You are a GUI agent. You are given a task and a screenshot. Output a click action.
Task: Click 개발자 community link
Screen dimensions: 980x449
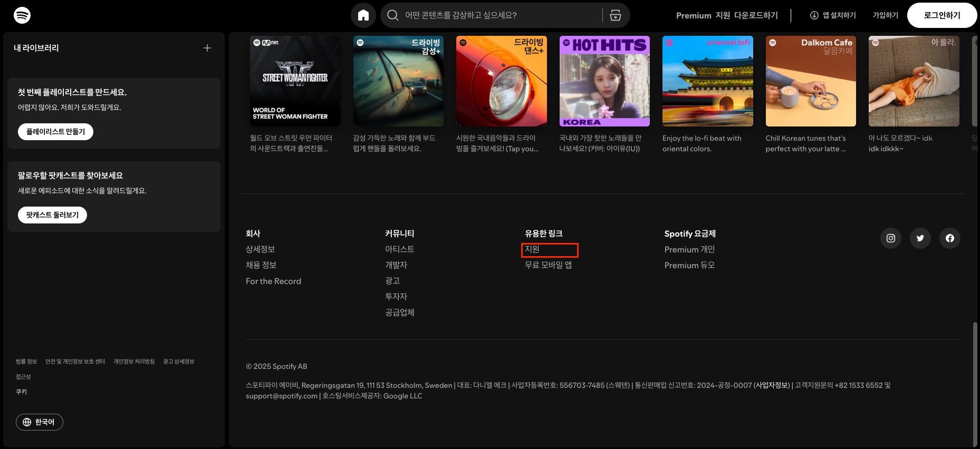(x=396, y=265)
